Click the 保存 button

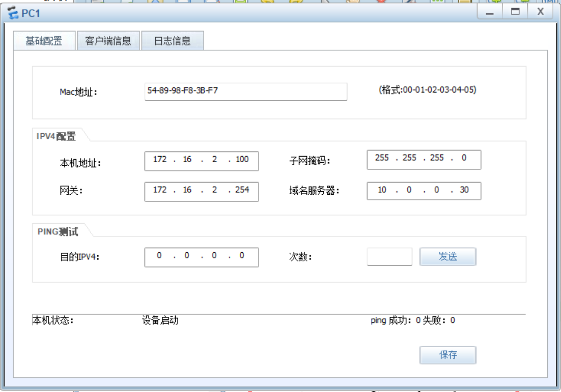[447, 355]
